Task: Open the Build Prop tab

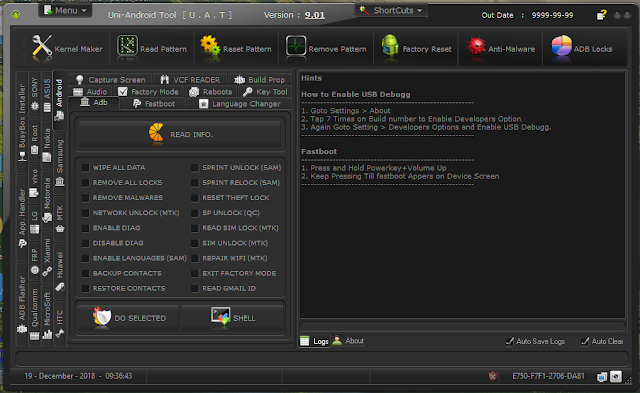Action: (260, 80)
